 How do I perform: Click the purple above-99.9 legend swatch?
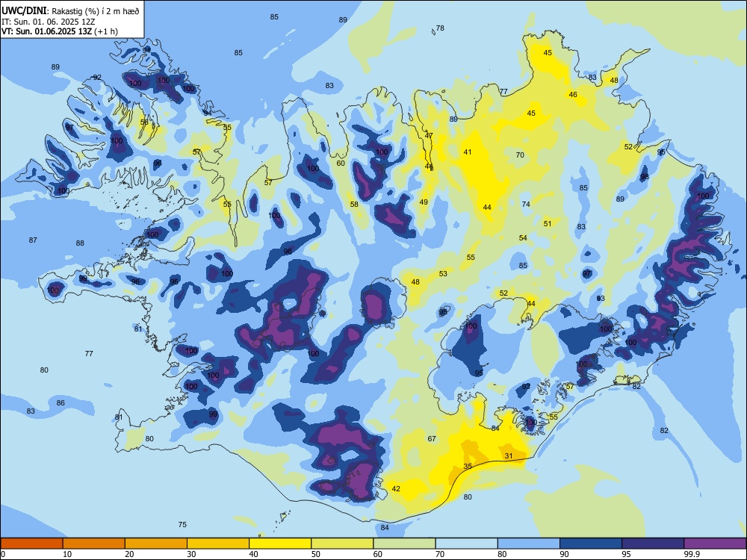[x=715, y=544]
